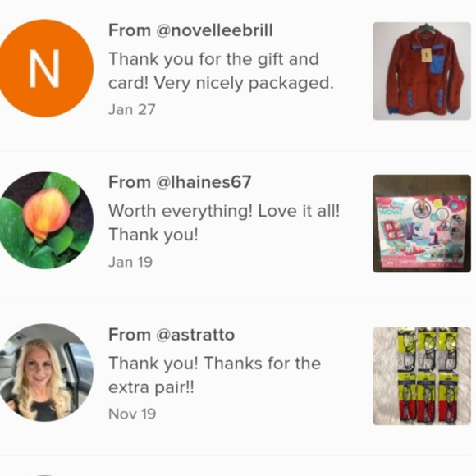Click the word 'From' before @astratto
This screenshot has width=476, height=476.
click(x=130, y=335)
